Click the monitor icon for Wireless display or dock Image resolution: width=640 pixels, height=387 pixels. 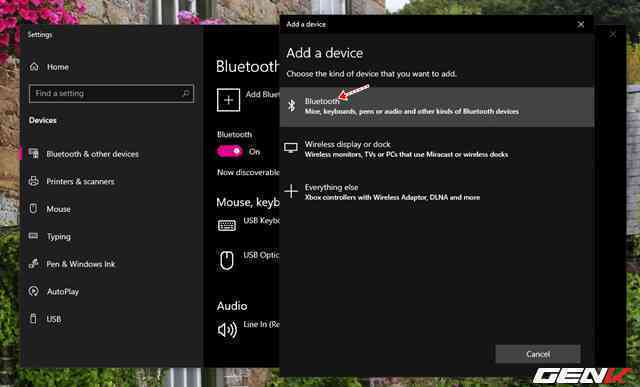point(291,148)
